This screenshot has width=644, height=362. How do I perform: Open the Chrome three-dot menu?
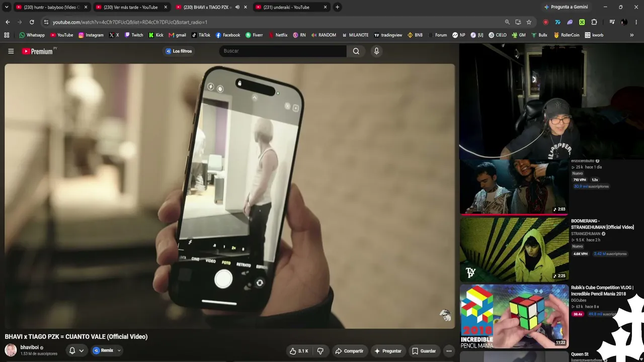636,22
